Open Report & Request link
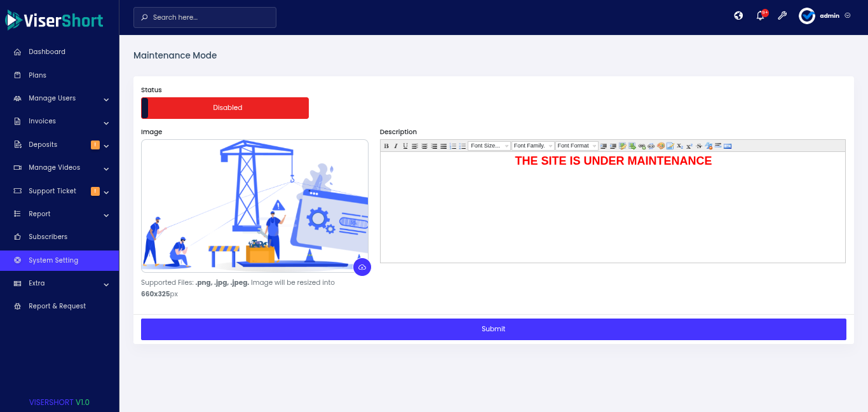Image resolution: width=868 pixels, height=412 pixels. 57,306
